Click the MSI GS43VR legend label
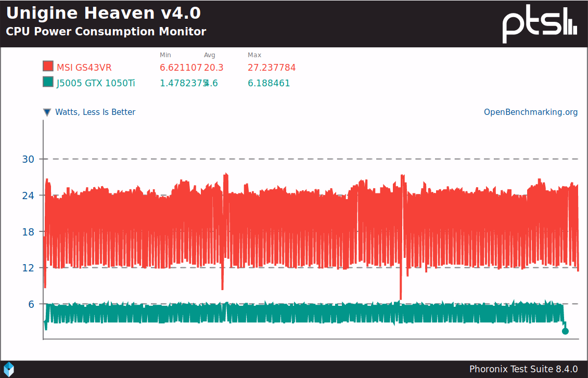This screenshot has height=378, width=588. point(84,68)
